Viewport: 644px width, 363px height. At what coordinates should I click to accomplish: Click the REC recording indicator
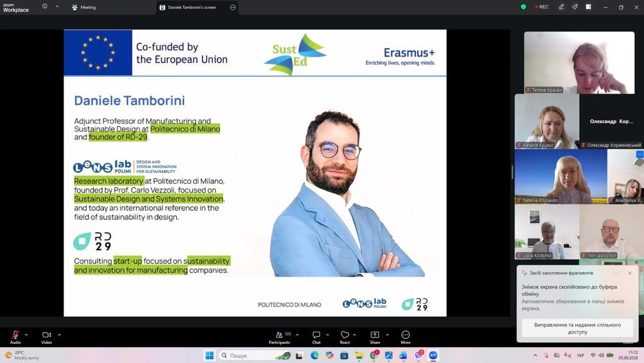tap(542, 7)
